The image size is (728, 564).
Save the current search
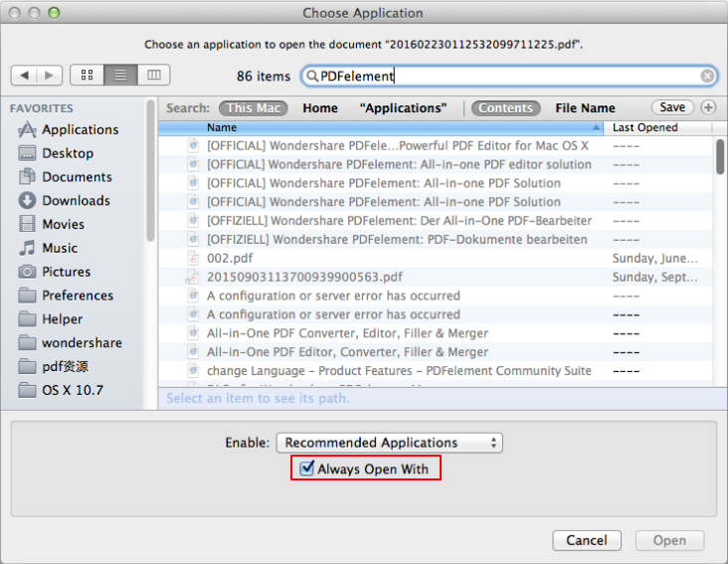click(x=672, y=107)
